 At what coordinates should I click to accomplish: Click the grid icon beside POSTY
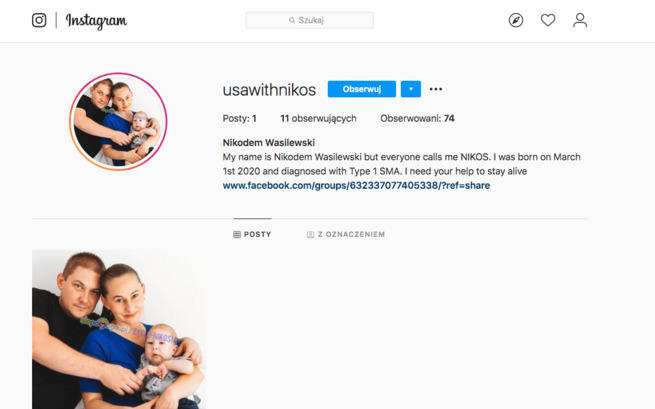pos(237,234)
